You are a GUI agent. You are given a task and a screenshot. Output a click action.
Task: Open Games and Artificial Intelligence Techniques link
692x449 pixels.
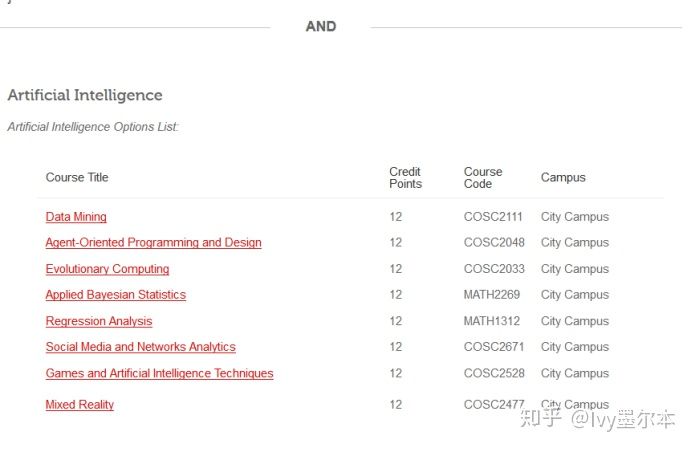[159, 374]
